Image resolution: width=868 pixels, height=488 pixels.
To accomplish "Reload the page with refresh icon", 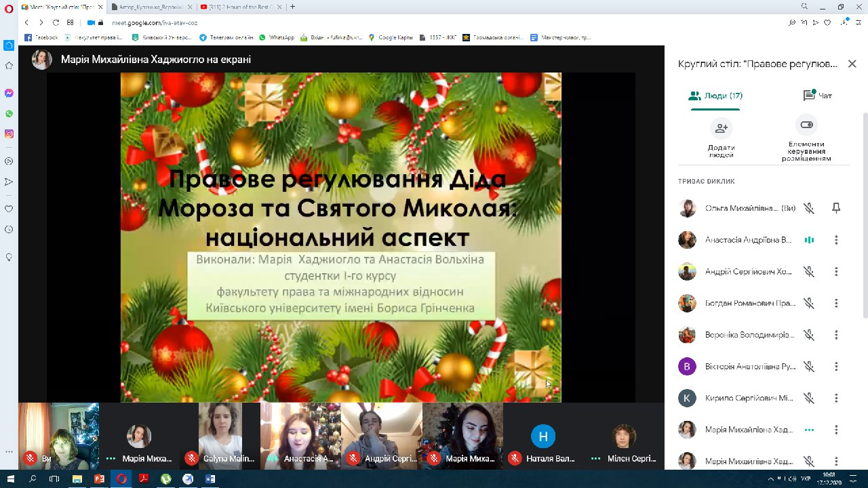I will [56, 22].
